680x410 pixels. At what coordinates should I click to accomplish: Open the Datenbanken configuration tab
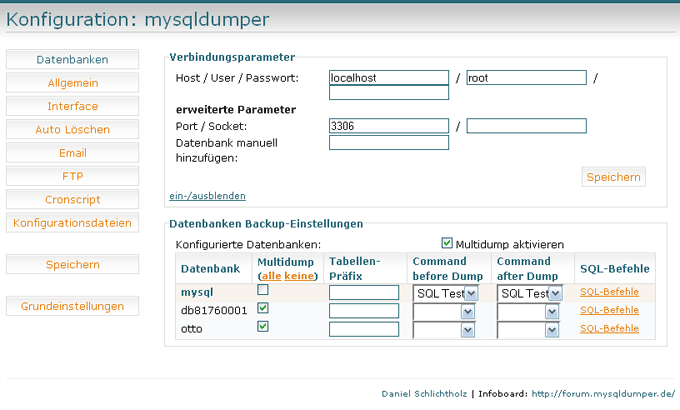point(72,59)
